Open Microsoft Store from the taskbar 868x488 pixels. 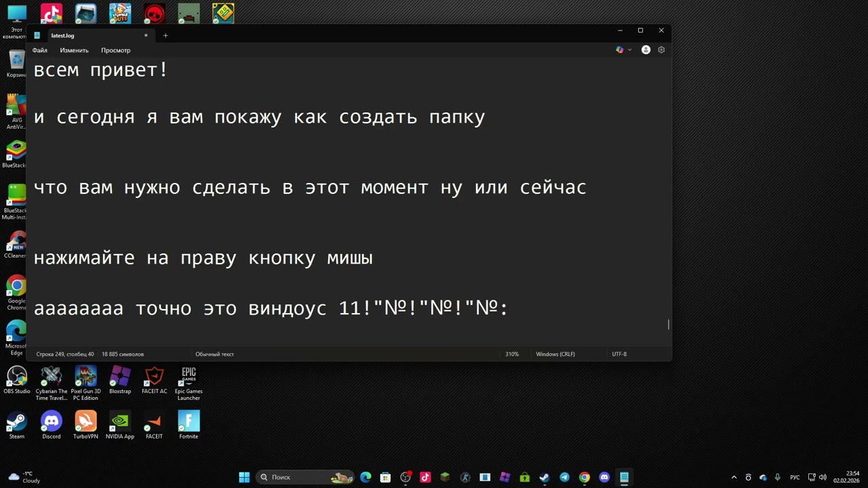(x=385, y=477)
